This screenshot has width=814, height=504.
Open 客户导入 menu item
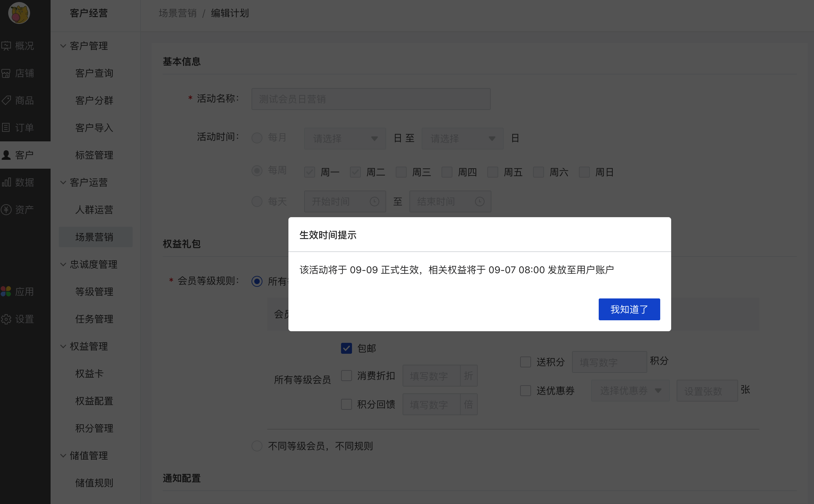click(x=94, y=128)
